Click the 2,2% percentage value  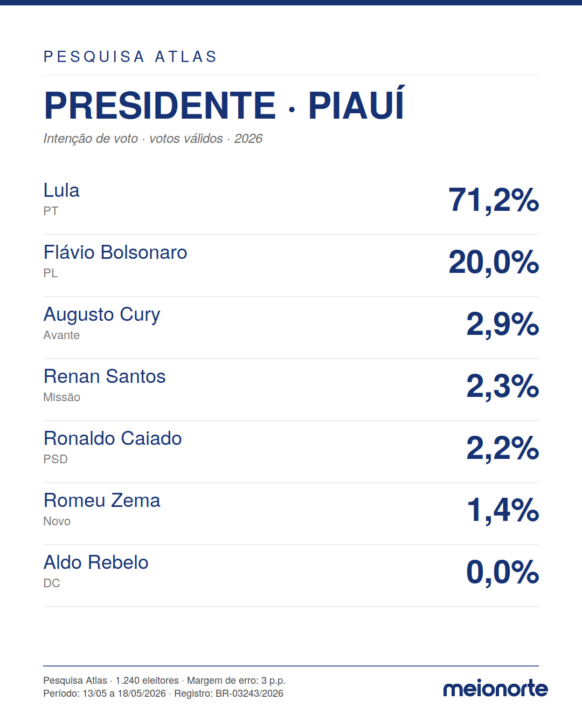[x=502, y=448]
